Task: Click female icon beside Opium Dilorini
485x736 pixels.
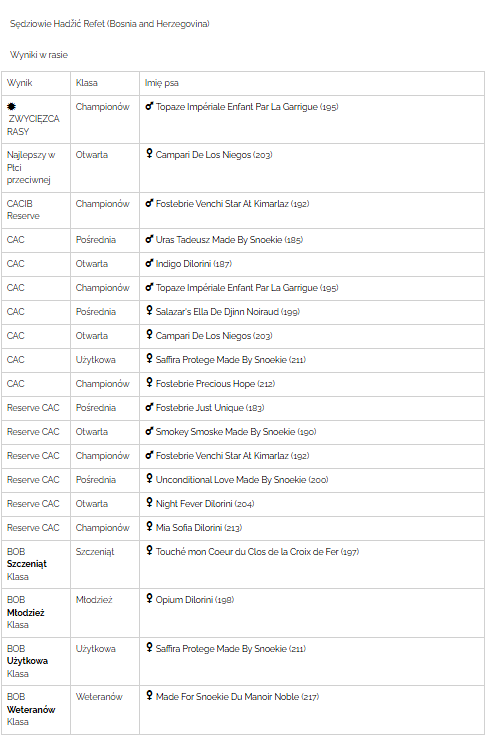Action: tap(149, 599)
